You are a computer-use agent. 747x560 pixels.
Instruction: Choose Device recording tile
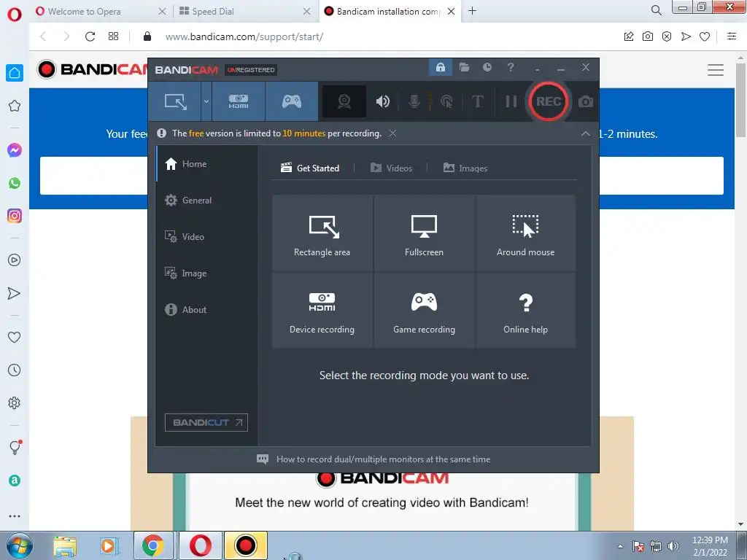tap(322, 310)
